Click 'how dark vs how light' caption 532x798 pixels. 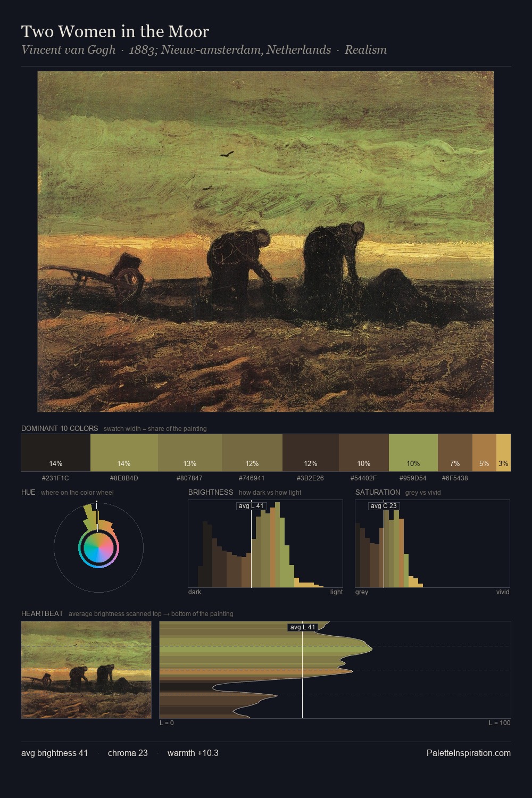pos(270,493)
